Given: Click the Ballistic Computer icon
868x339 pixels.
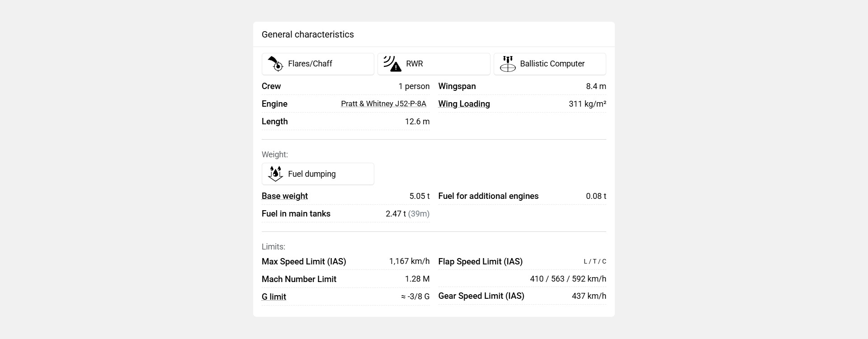Looking at the screenshot, I should tap(508, 64).
